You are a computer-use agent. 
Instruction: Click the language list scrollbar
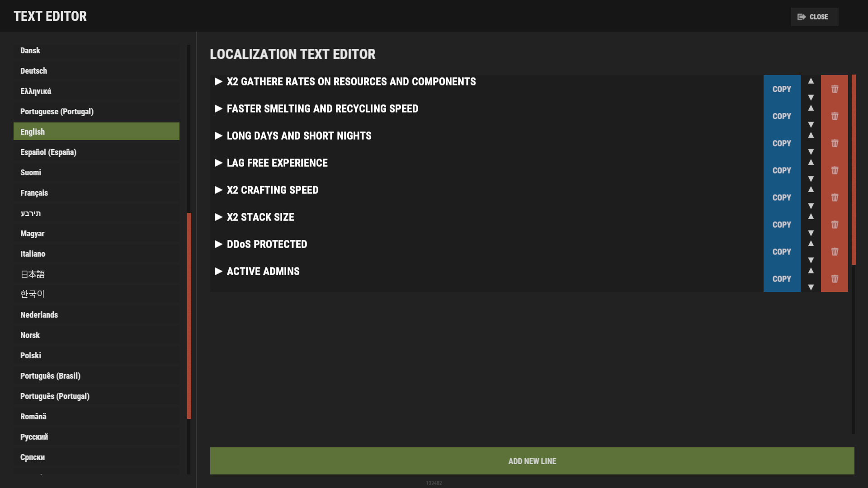click(189, 315)
